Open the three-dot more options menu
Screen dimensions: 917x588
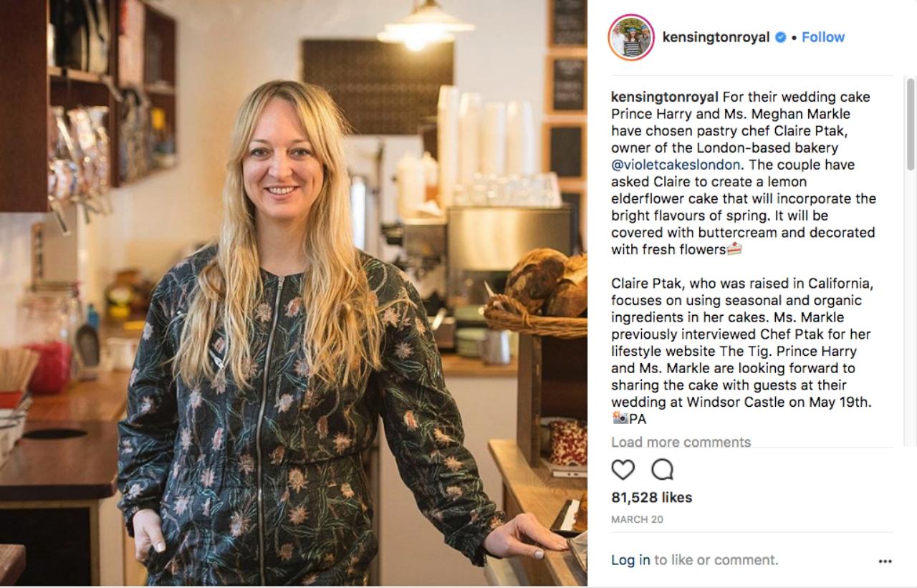(x=885, y=562)
